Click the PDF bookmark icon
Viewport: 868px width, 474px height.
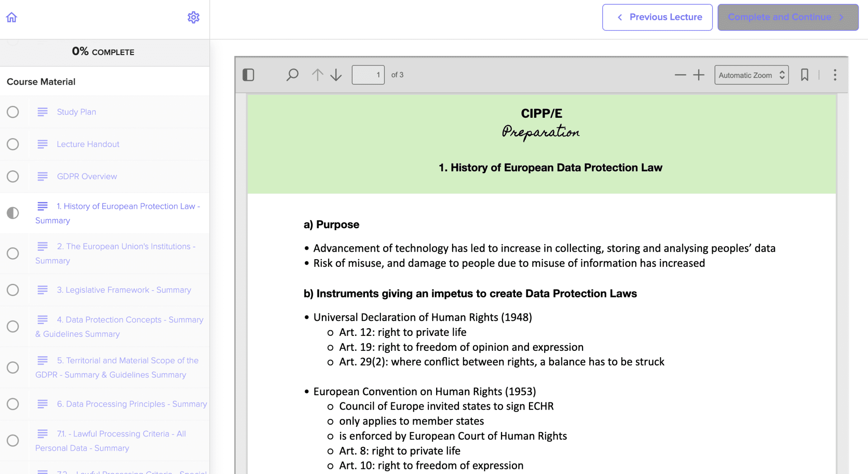804,75
